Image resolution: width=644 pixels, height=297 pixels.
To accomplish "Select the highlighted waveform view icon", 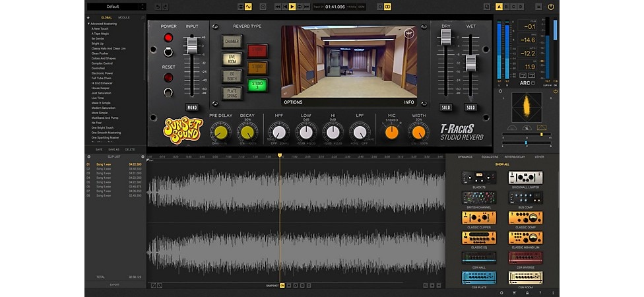I will (248, 7).
